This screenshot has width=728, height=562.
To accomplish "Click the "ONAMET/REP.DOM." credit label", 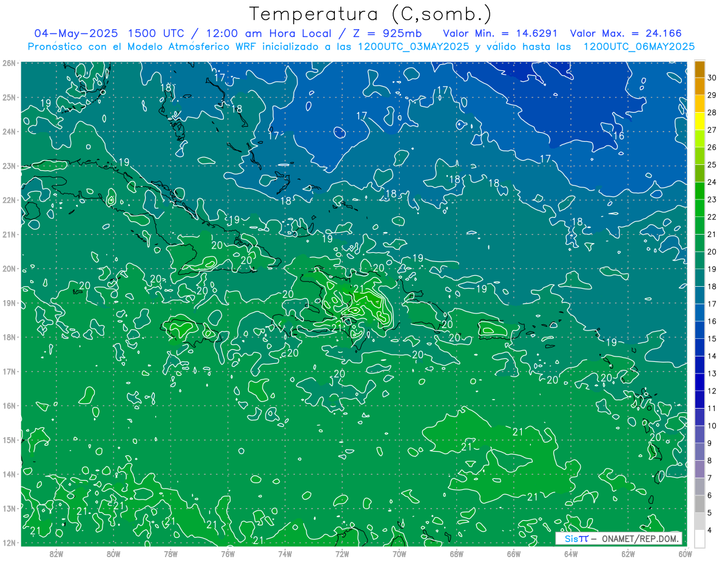I will [x=641, y=538].
